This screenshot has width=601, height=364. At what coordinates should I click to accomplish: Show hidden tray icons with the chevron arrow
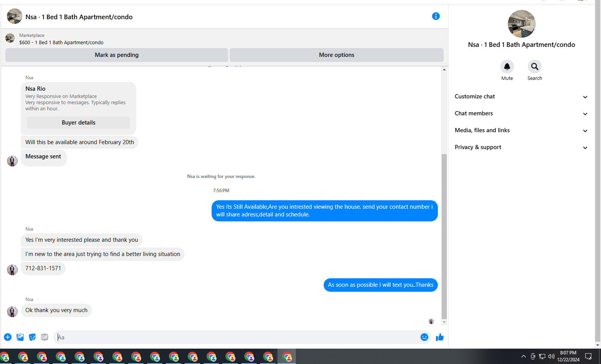point(523,356)
